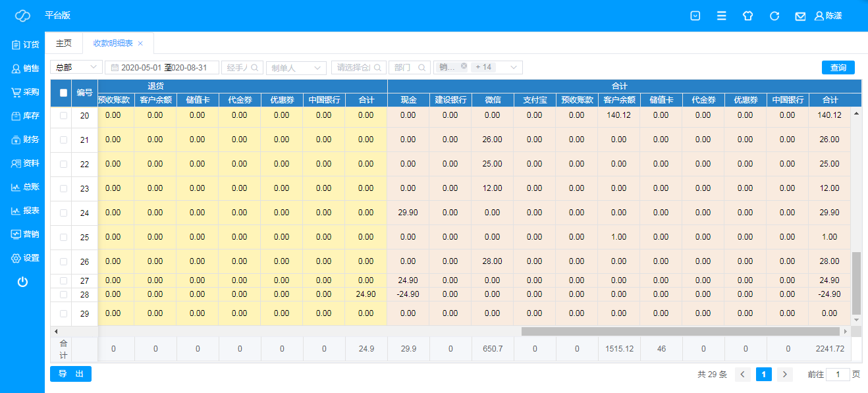Open 设置 settings in the sidebar
The width and height of the screenshot is (868, 393).
click(x=25, y=258)
